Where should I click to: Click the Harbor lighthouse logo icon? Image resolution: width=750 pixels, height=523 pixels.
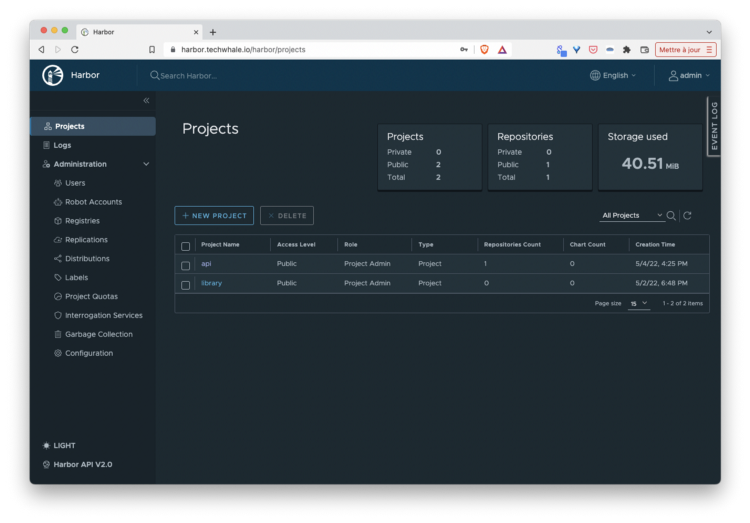tap(53, 75)
